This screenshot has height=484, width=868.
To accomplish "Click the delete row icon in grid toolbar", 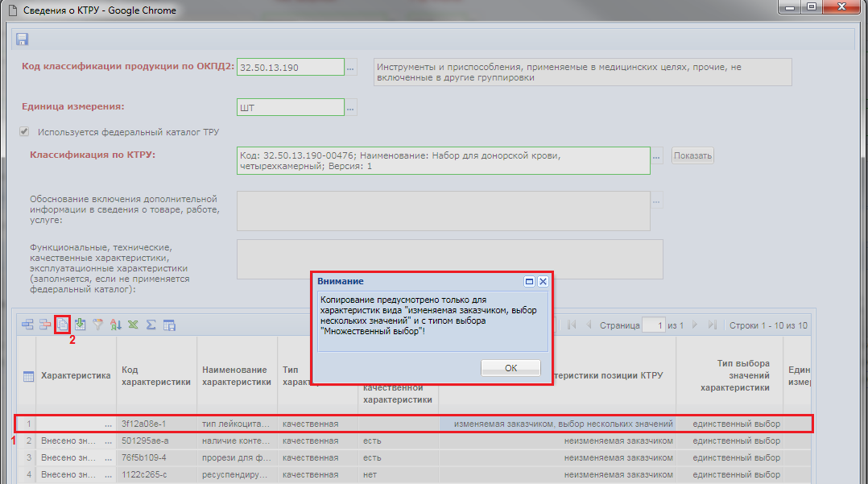I will coord(45,325).
